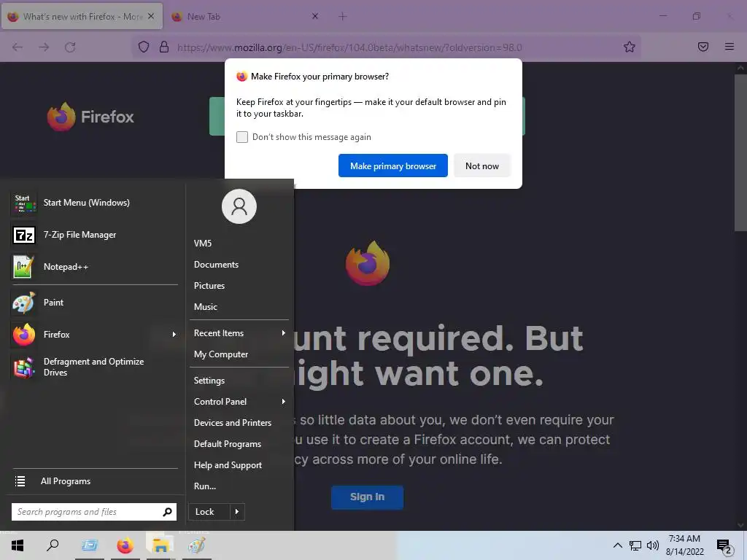Reload the page with the refresh icon
The height and width of the screenshot is (560, 747).
click(x=70, y=47)
